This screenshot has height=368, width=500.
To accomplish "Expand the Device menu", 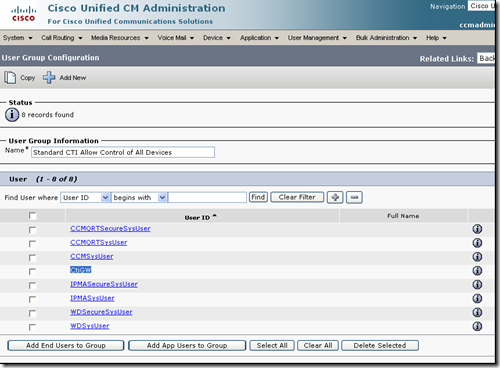I will [217, 38].
